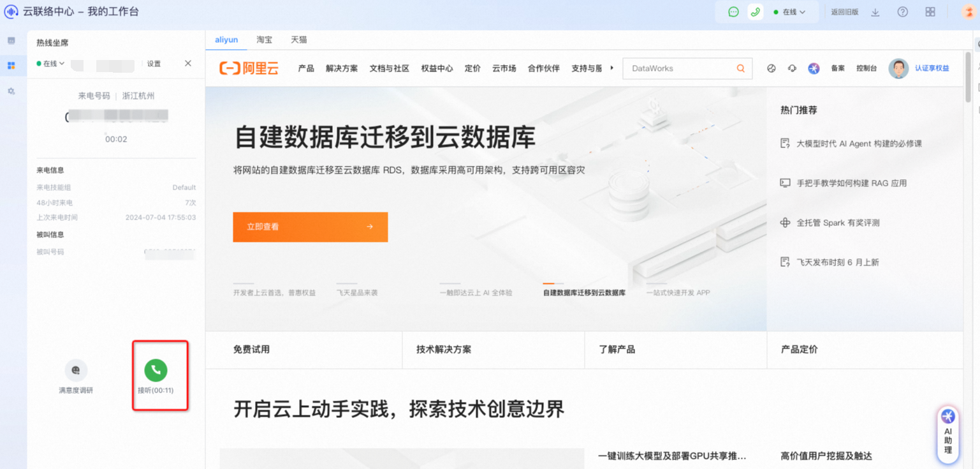980x469 pixels.
Task: Click the 高价值用户挖掘及触达 heading
Action: pyautogui.click(x=826, y=456)
